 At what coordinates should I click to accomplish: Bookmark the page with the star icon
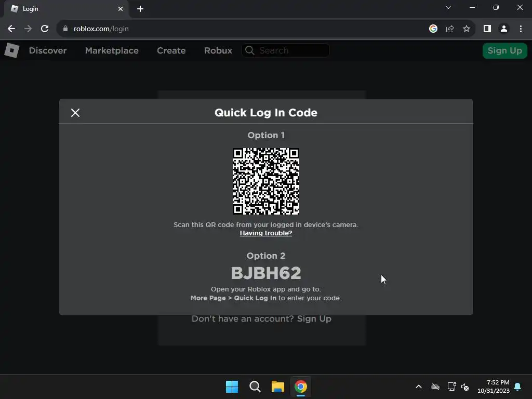click(467, 29)
